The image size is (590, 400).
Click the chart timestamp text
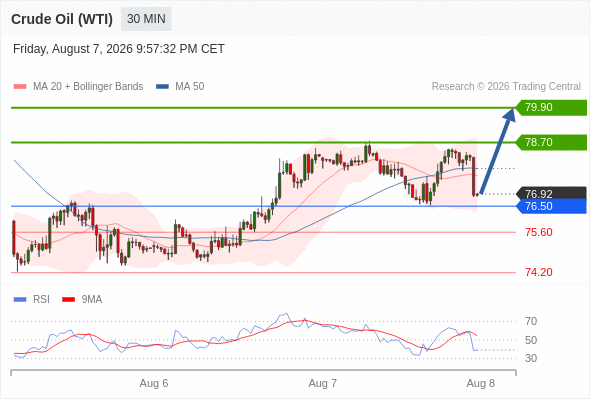(x=119, y=49)
